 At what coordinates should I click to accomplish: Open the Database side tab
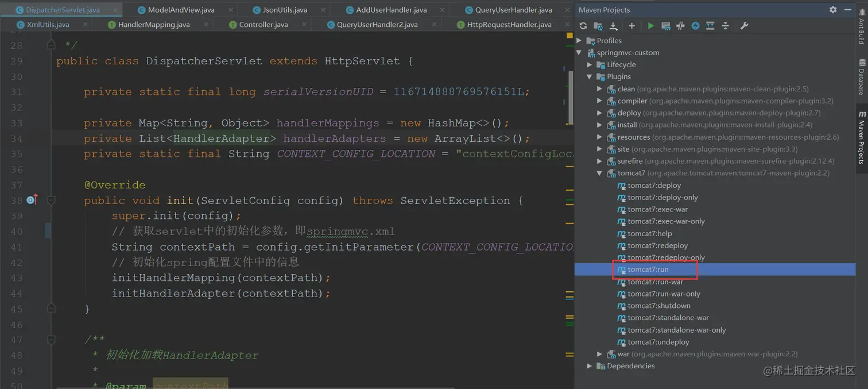tap(862, 76)
